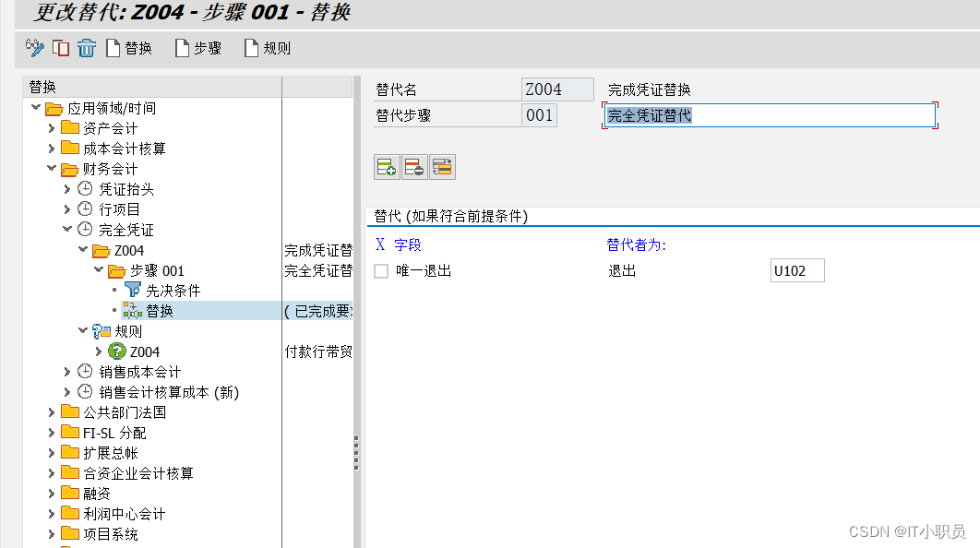Click the insert entry icon with green plus
This screenshot has height=548, width=980.
click(387, 166)
